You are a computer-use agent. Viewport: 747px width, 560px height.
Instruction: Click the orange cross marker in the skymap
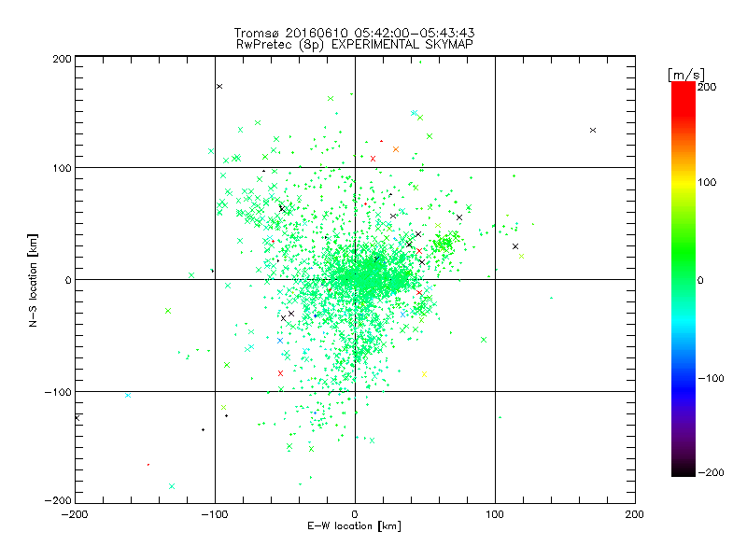[395, 149]
